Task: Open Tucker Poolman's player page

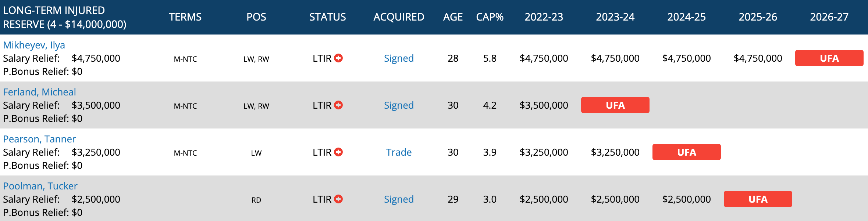Action: pos(40,186)
